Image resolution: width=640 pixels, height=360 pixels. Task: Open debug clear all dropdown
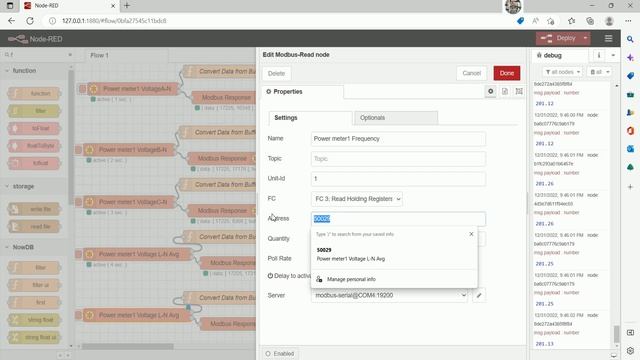(x=599, y=72)
